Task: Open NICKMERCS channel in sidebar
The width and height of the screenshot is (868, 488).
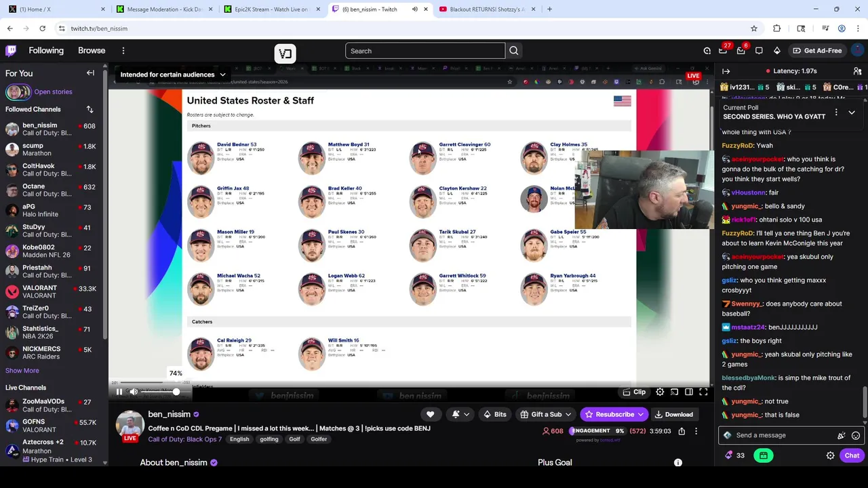Action: (x=53, y=352)
